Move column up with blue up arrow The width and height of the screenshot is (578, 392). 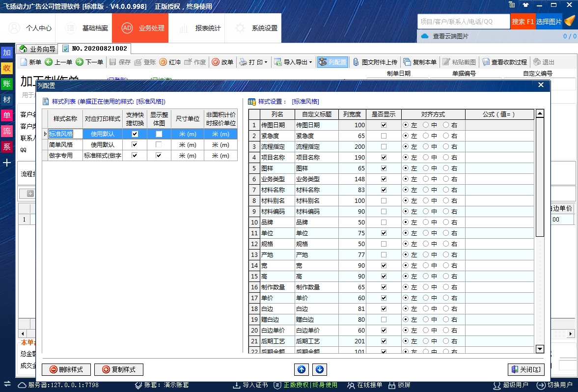click(x=302, y=369)
